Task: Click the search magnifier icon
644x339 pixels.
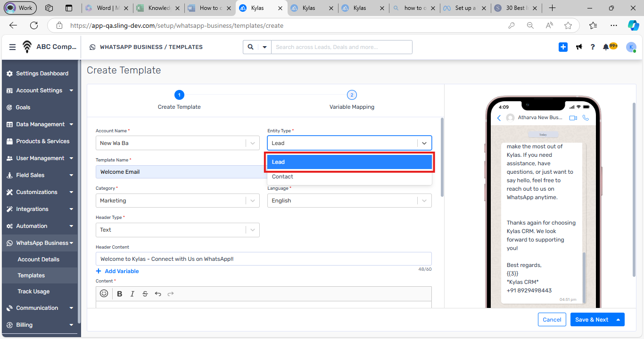Action: tap(250, 47)
